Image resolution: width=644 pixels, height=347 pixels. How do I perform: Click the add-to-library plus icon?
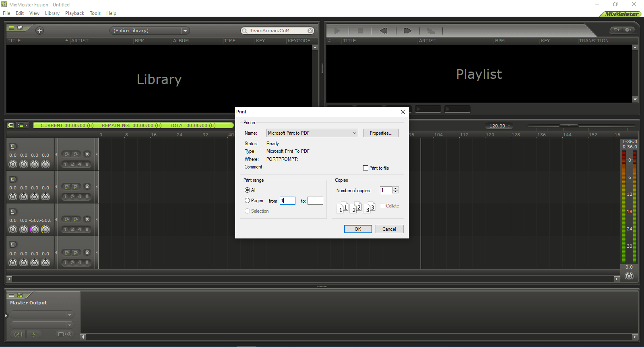[39, 31]
